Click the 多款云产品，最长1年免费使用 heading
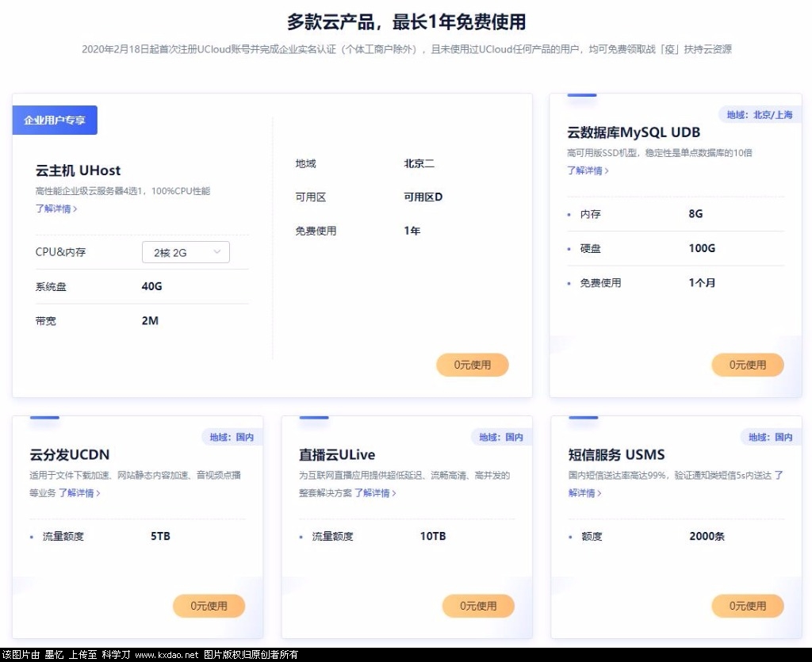This screenshot has height=662, width=812. click(407, 21)
